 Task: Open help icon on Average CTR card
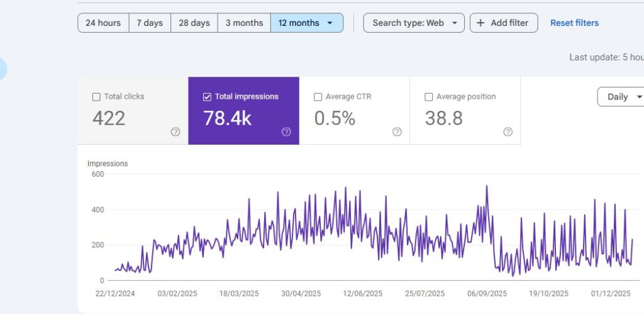tap(397, 132)
